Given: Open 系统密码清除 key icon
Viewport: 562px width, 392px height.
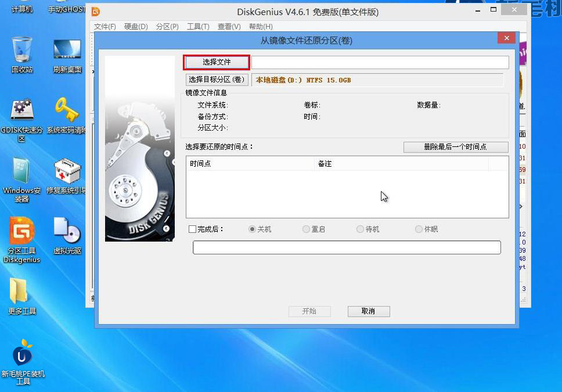Looking at the screenshot, I should [x=67, y=116].
